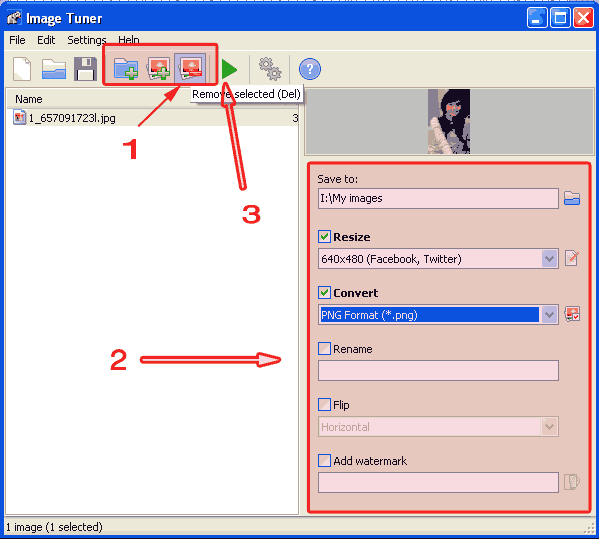Click watermark settings icon beside watermark field
Viewport: 599px width, 539px height.
[x=572, y=482]
